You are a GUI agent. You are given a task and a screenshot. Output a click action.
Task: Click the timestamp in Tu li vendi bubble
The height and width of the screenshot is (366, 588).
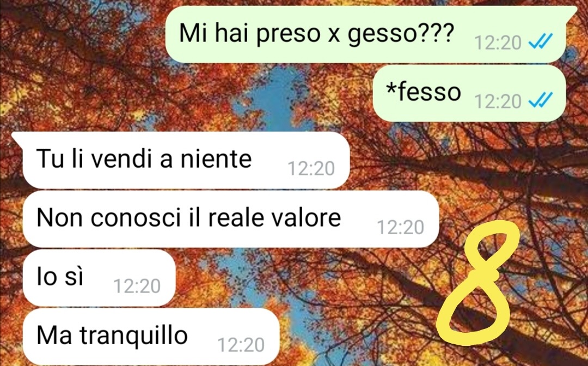311,168
